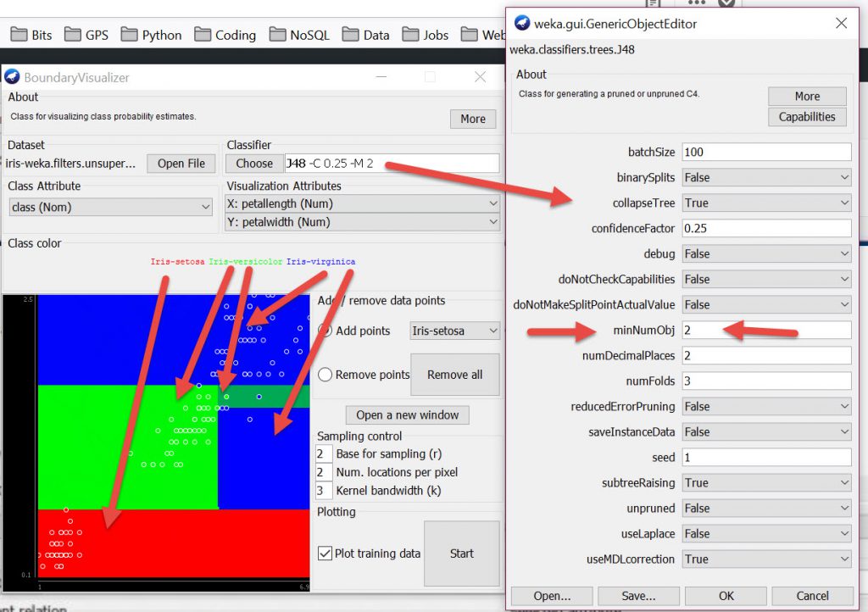Click the Choose classifier button
Image resolution: width=868 pixels, height=612 pixels.
pyautogui.click(x=254, y=164)
